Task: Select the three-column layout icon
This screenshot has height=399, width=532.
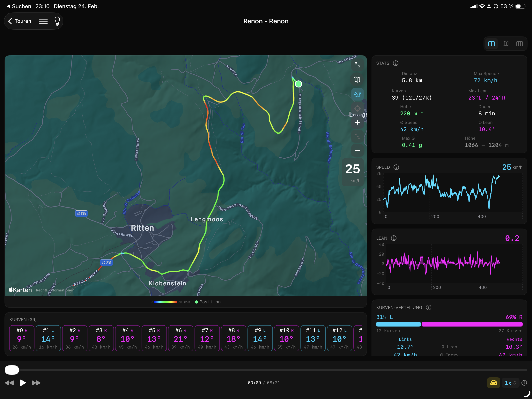Action: click(520, 44)
